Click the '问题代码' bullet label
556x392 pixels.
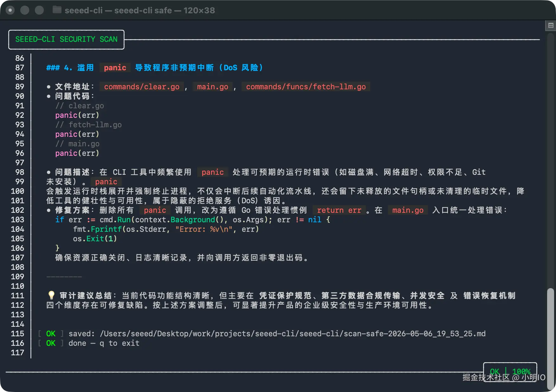click(72, 96)
